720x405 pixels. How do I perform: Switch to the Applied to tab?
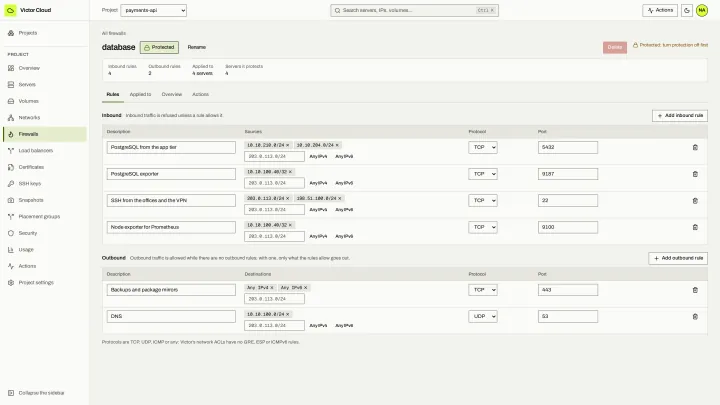(x=140, y=94)
